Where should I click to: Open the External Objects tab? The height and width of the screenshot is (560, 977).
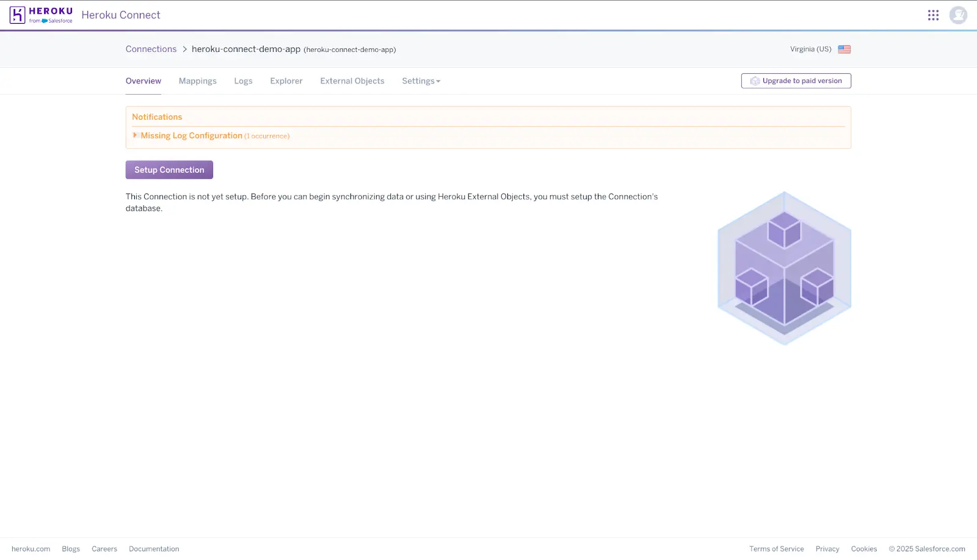(x=352, y=81)
